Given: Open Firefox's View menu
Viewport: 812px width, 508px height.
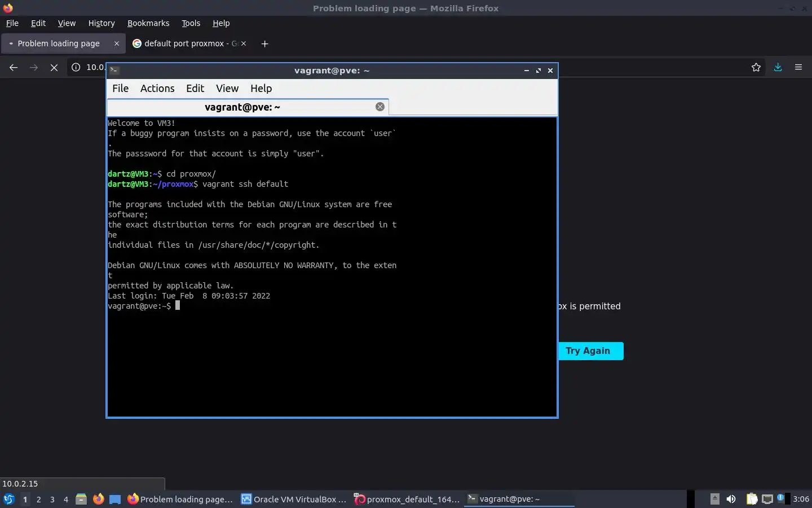Looking at the screenshot, I should [67, 23].
